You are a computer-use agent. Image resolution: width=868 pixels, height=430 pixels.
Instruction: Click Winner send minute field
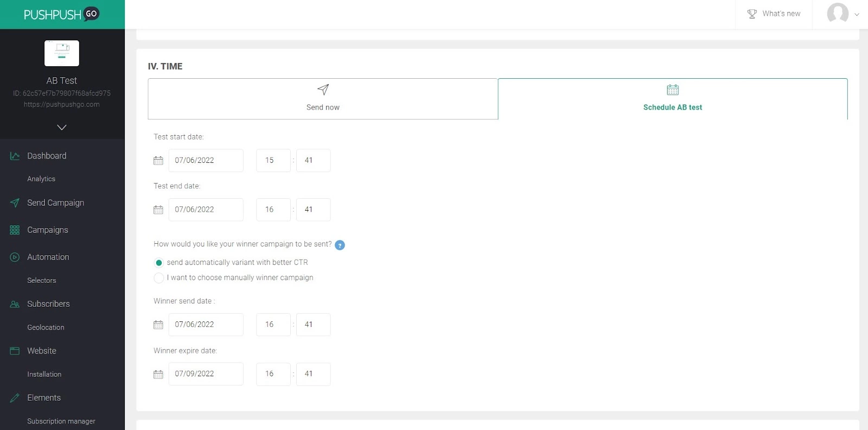click(x=314, y=325)
